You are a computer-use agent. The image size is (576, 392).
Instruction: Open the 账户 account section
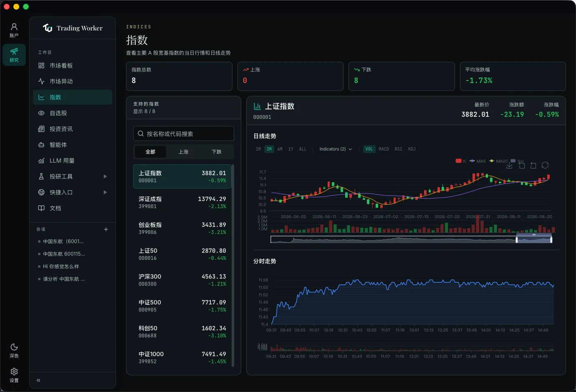coord(14,30)
